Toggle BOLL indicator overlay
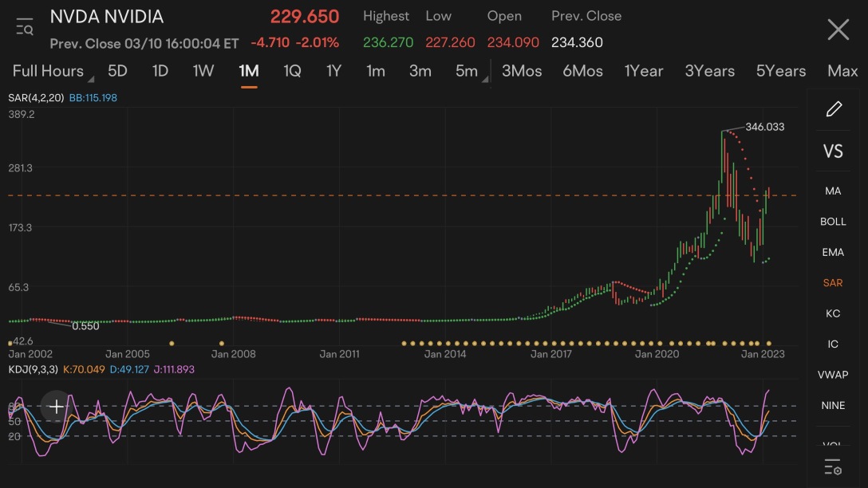Screen dimensions: 868x488 tap(833, 222)
